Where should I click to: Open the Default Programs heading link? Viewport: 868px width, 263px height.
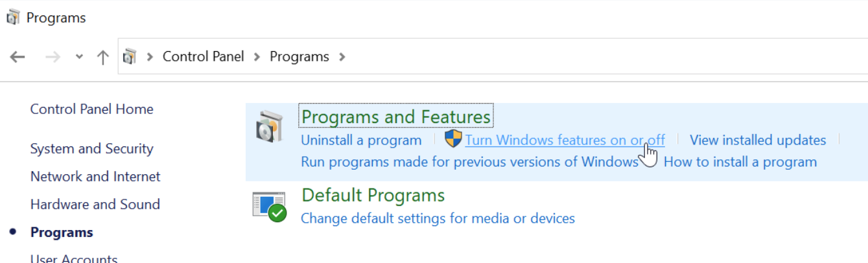[373, 195]
